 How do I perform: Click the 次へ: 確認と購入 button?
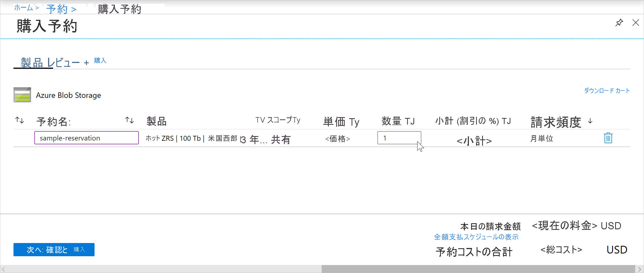54,250
